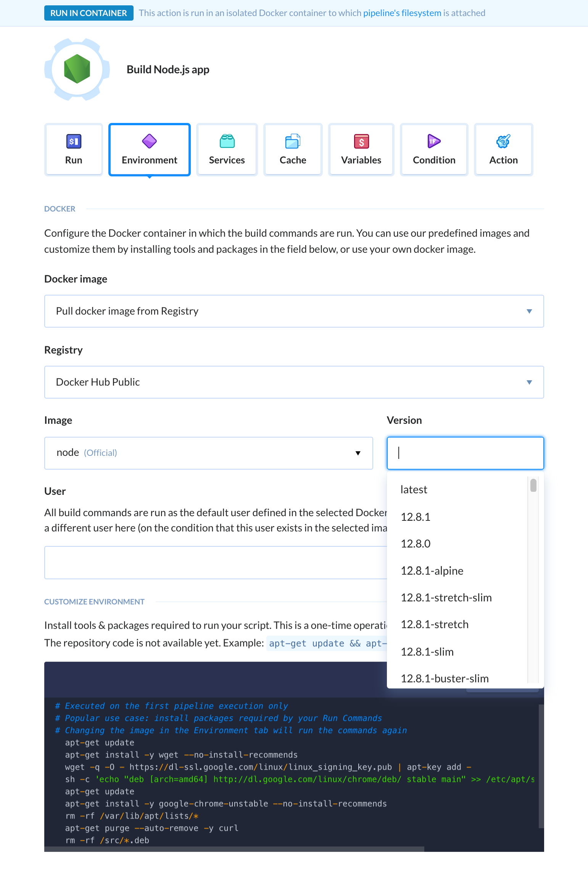This screenshot has height=885, width=588.
Task: Click the purple diamond Environment icon
Action: [x=149, y=141]
